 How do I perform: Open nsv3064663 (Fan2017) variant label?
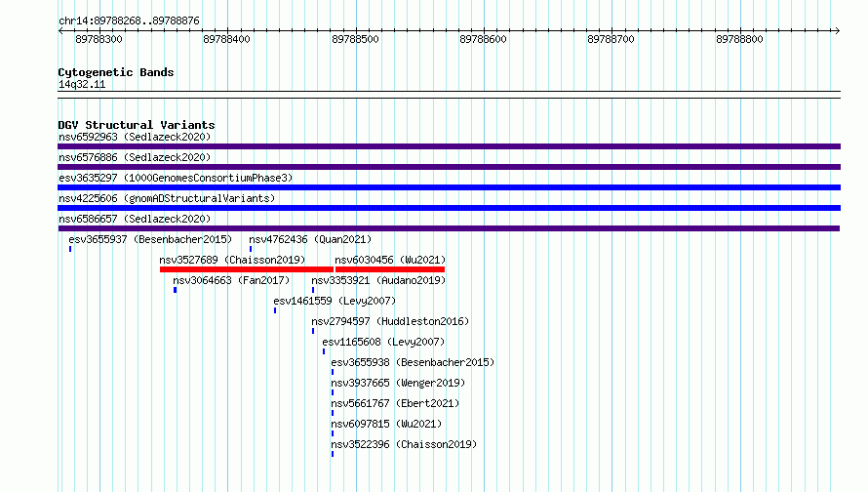(x=231, y=280)
